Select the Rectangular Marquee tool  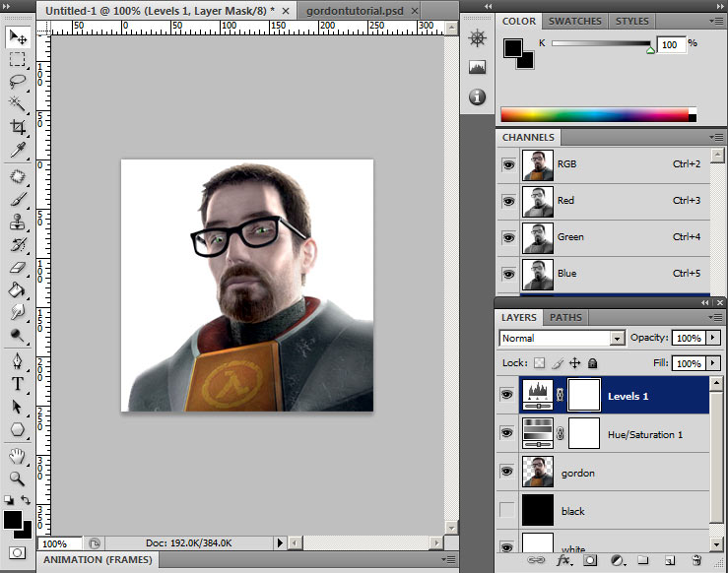[18, 59]
